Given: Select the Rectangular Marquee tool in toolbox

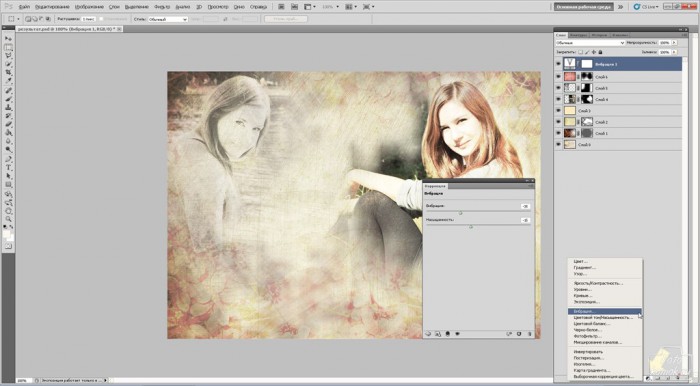Looking at the screenshot, I should (x=8, y=47).
